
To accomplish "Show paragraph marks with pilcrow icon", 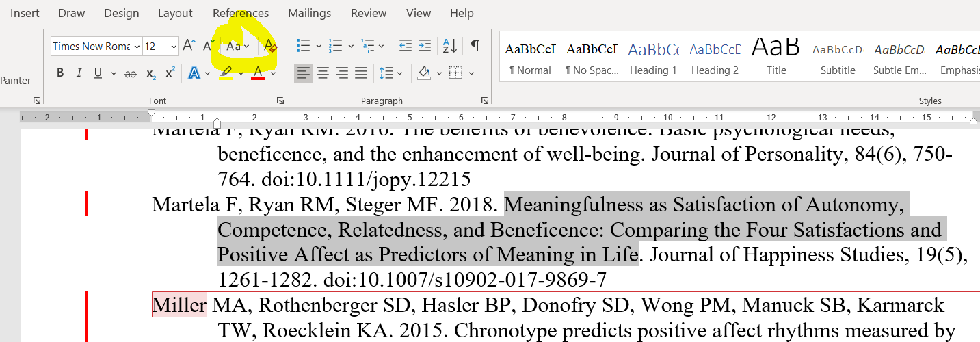I will 475,46.
